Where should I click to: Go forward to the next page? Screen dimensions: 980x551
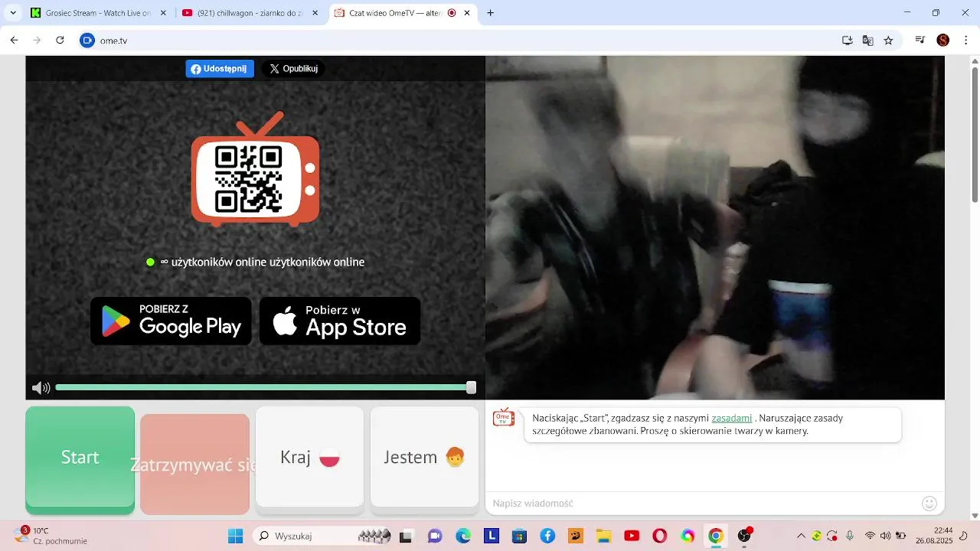click(37, 41)
